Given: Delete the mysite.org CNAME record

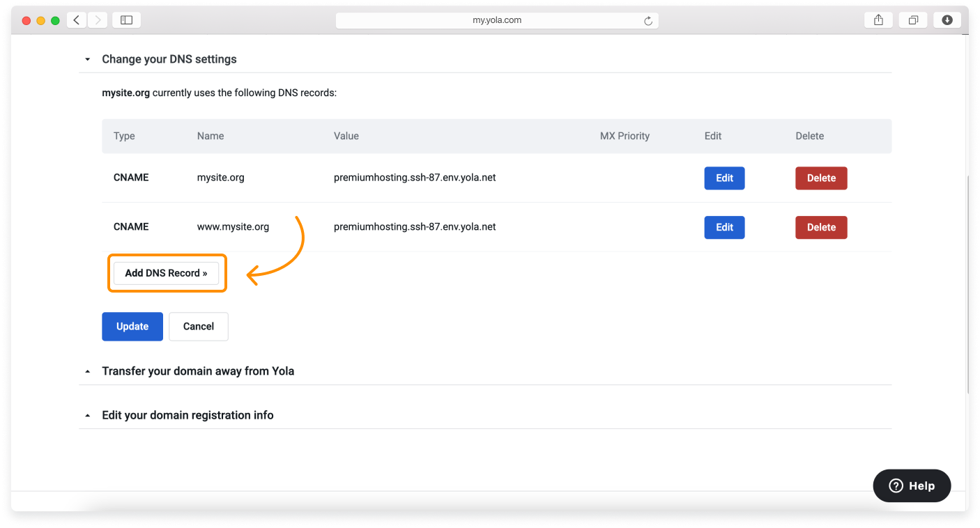Looking at the screenshot, I should click(x=821, y=178).
